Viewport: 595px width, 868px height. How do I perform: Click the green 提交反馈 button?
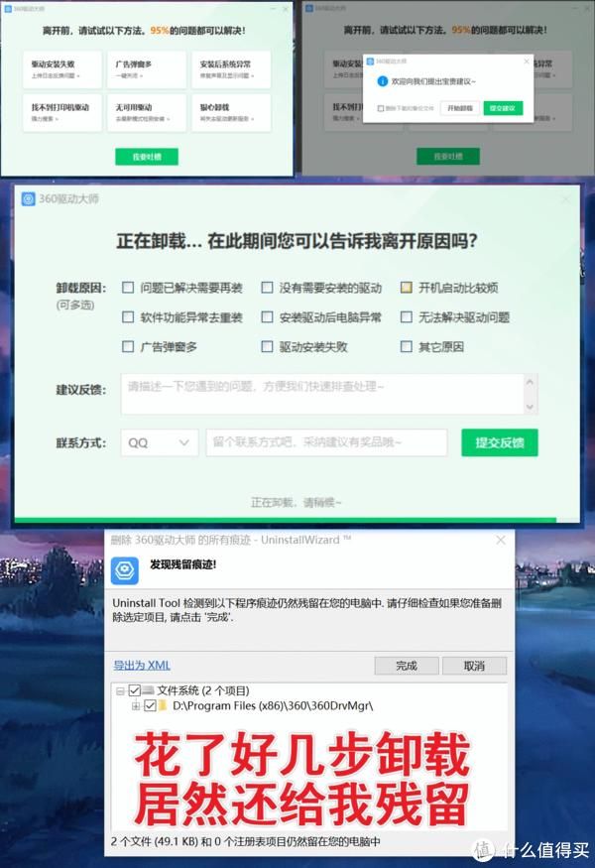pyautogui.click(x=499, y=442)
